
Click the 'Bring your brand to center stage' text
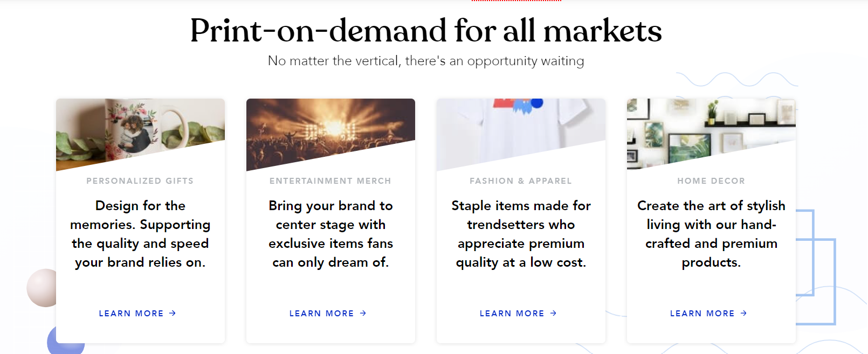(x=330, y=234)
